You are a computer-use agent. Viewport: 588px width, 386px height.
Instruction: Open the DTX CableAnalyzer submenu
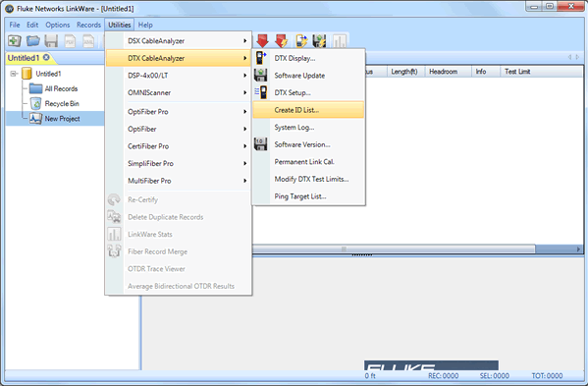click(x=178, y=58)
